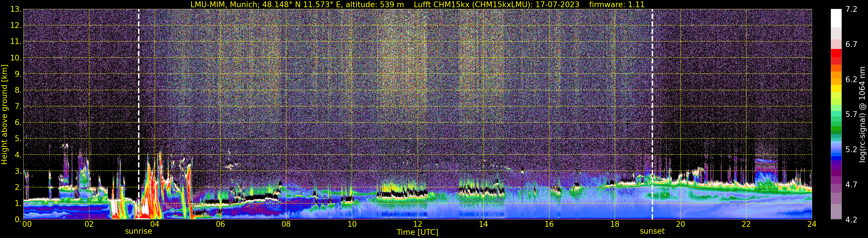Click the time-axis tick label "00"

coord(27,224)
